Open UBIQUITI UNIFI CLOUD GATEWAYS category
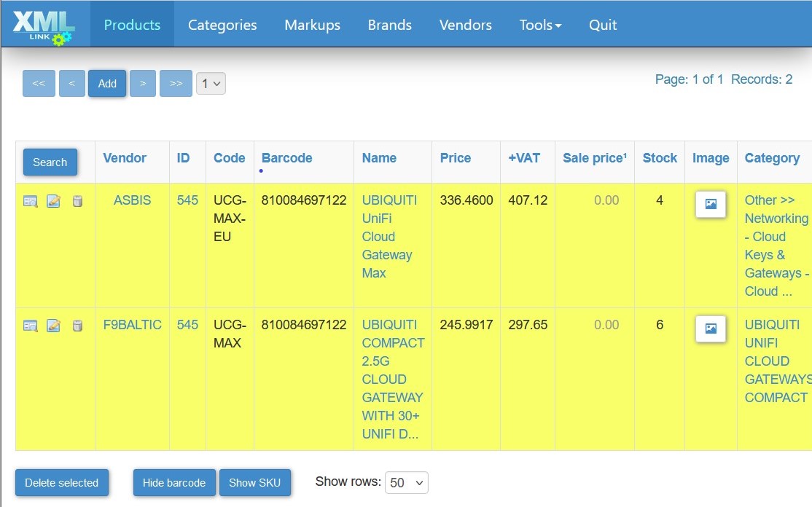This screenshot has height=507, width=812. (x=778, y=361)
